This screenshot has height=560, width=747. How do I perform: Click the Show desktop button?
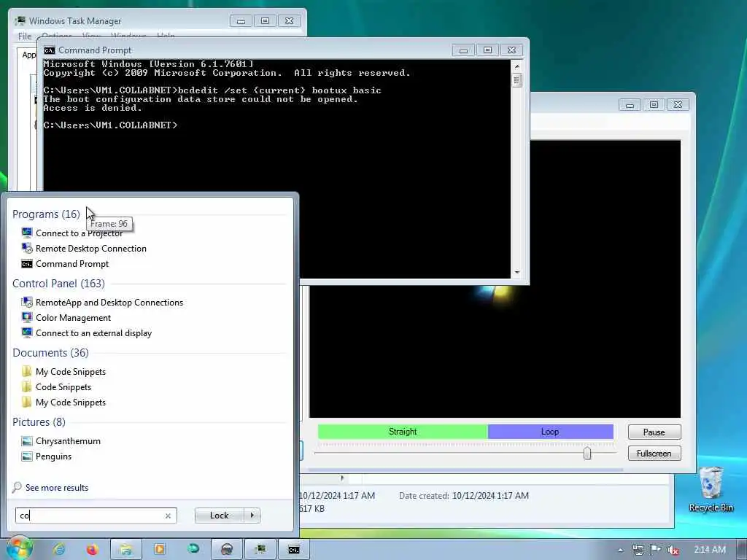click(742, 550)
